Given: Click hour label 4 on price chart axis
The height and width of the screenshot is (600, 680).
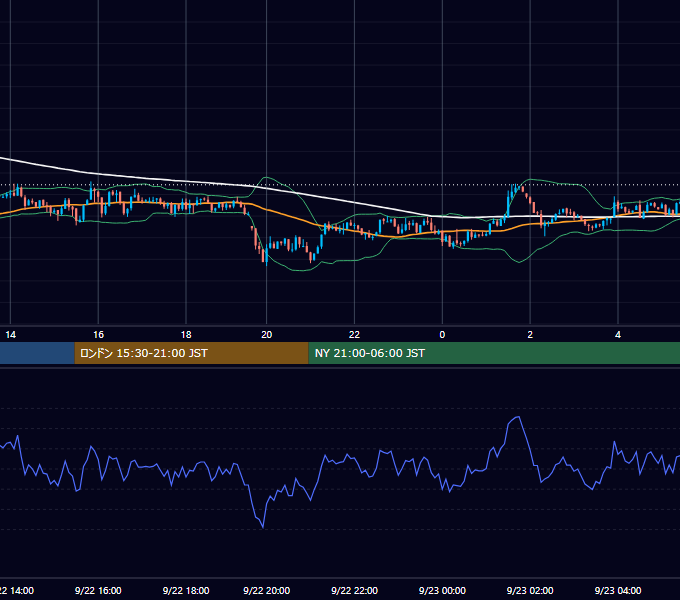Looking at the screenshot, I should [618, 334].
